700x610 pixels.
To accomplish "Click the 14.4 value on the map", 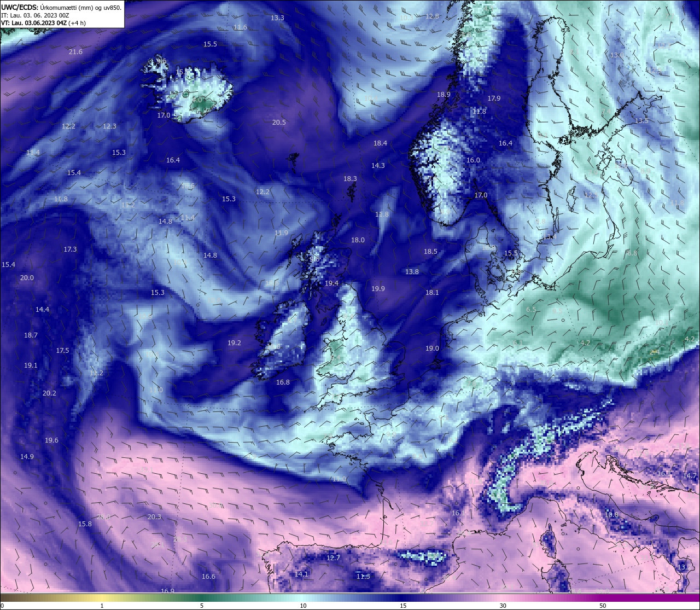I will 42,310.
